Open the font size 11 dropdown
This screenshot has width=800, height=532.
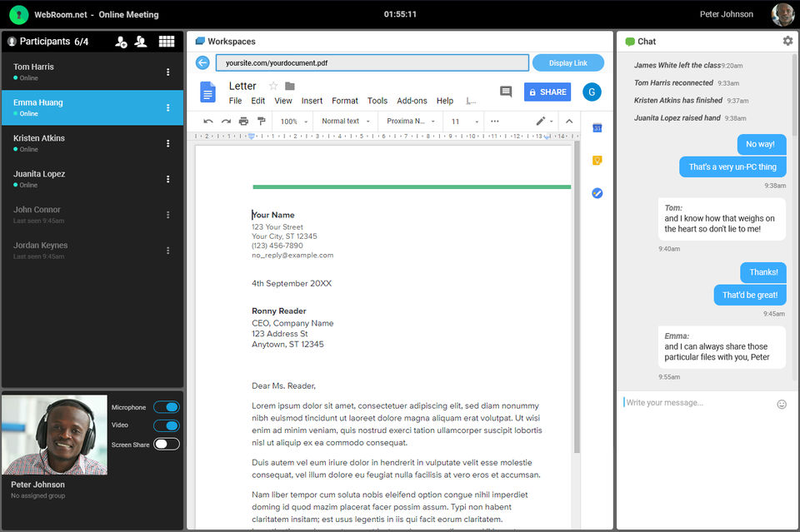coord(465,122)
